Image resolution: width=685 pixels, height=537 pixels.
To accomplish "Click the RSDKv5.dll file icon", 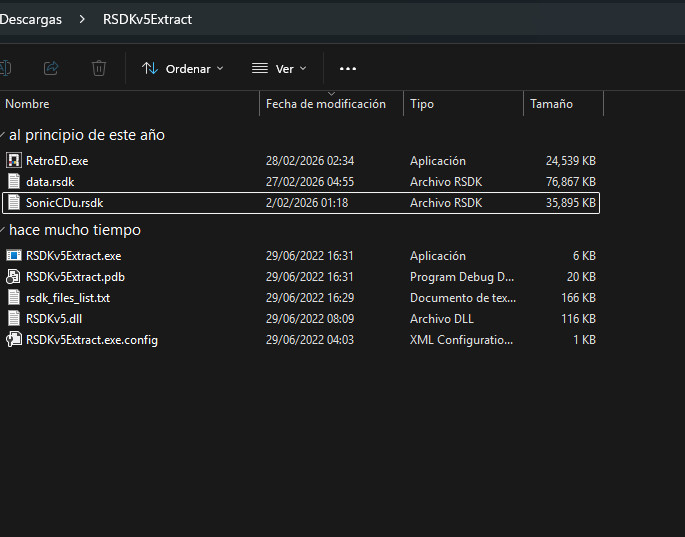I will coord(14,318).
